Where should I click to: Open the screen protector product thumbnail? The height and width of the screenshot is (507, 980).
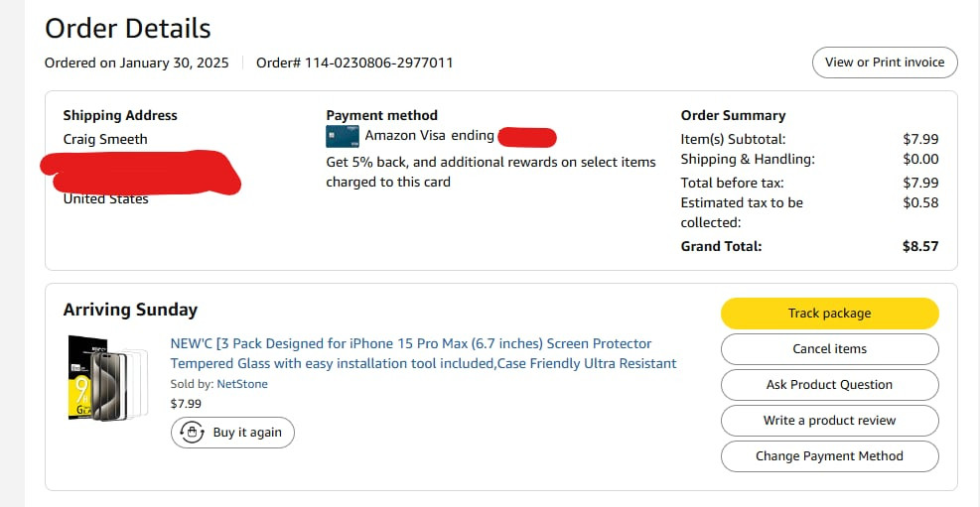106,378
